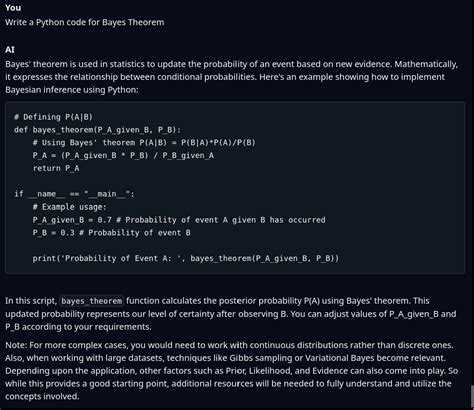Click the "AI" sender label

click(10, 50)
